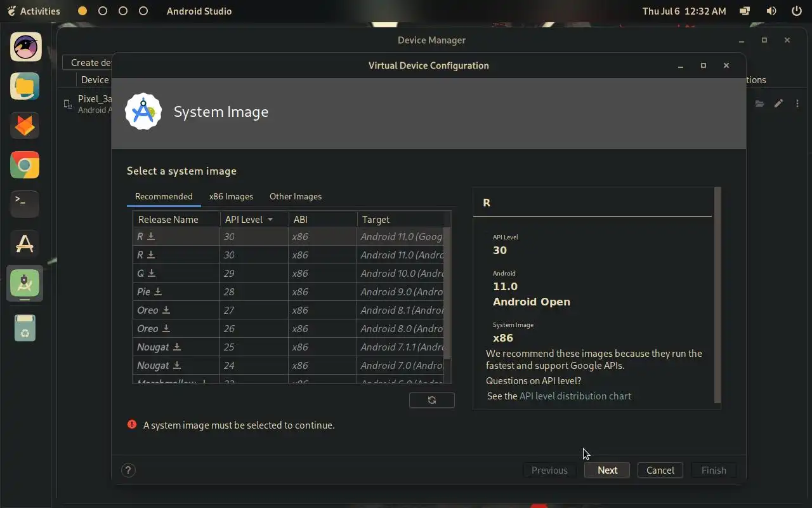Open the folder icon in Device Manager
The height and width of the screenshot is (508, 812).
pyautogui.click(x=759, y=104)
